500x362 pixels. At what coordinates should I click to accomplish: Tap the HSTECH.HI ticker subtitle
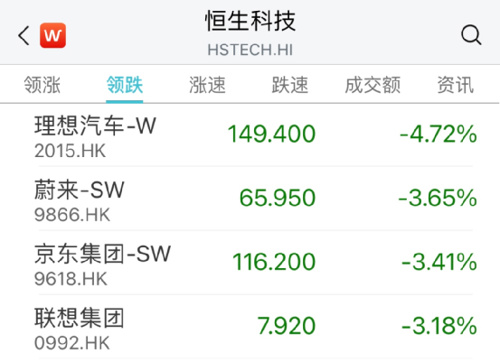(x=250, y=50)
